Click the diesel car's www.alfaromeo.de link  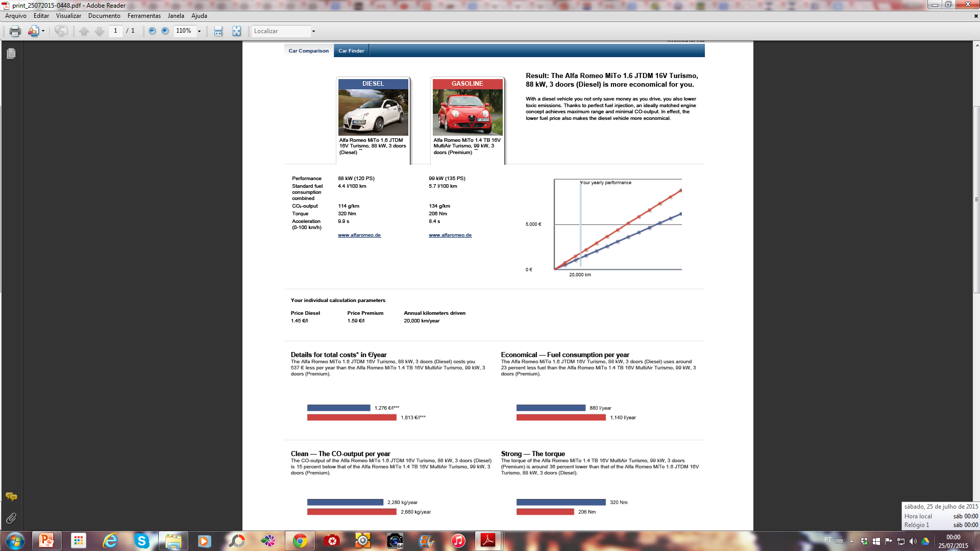pyautogui.click(x=359, y=235)
